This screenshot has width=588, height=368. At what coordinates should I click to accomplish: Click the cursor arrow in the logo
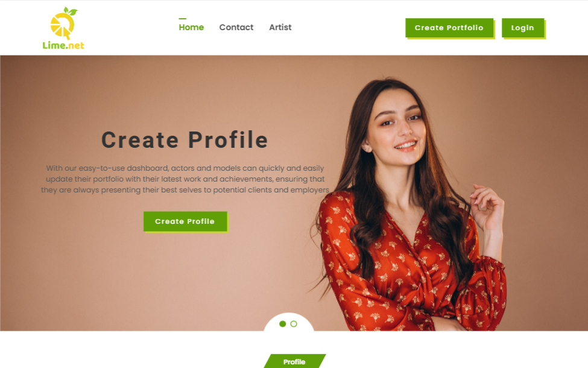coord(66,33)
